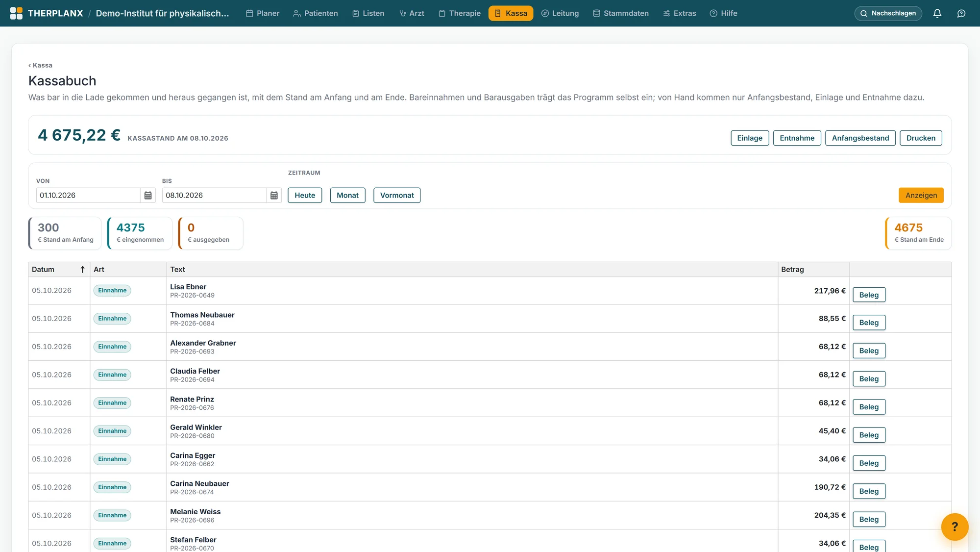The height and width of the screenshot is (552, 980).
Task: Click the Demo-Institut breadcrumb title
Action: pyautogui.click(x=162, y=13)
